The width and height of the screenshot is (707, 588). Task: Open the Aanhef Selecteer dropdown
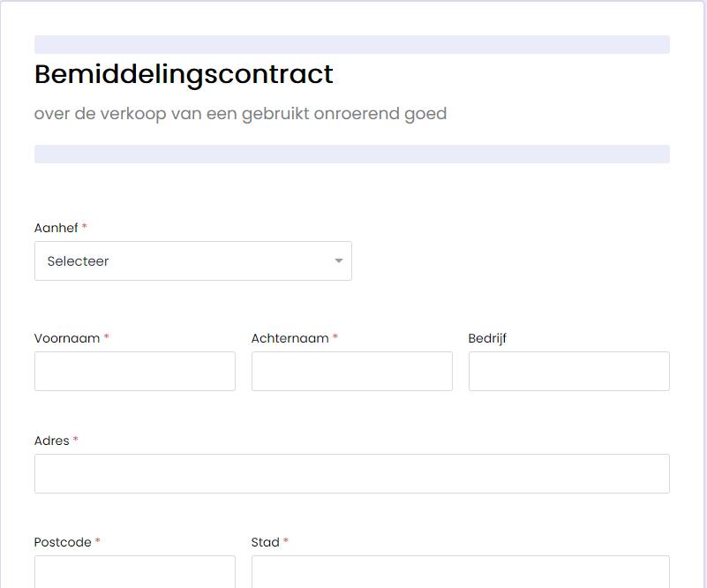click(193, 260)
